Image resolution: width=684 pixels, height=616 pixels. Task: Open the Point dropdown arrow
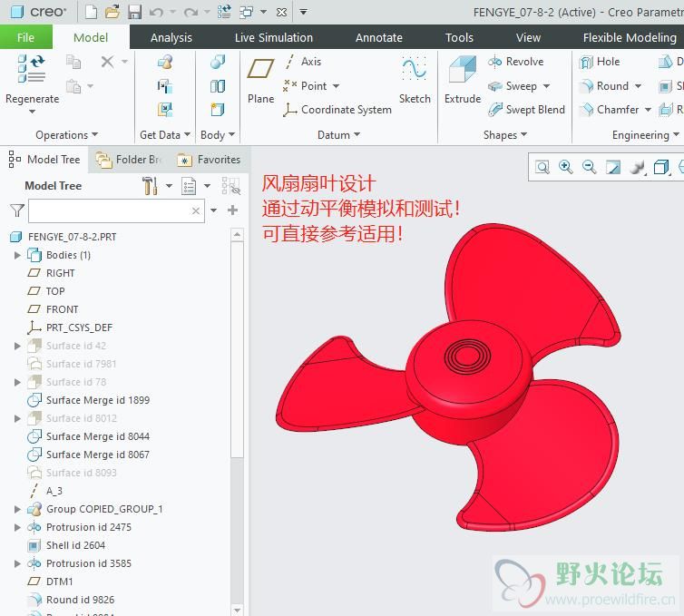[336, 86]
